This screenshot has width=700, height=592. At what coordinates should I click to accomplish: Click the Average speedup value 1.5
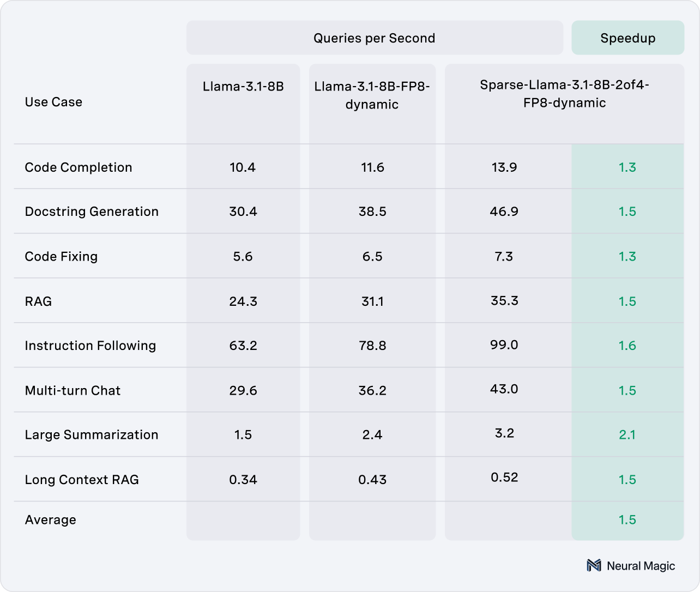coord(627,519)
